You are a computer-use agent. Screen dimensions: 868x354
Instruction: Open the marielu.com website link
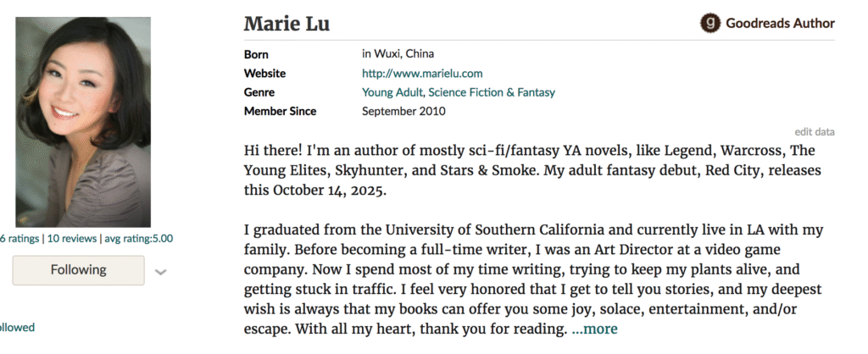tap(410, 74)
